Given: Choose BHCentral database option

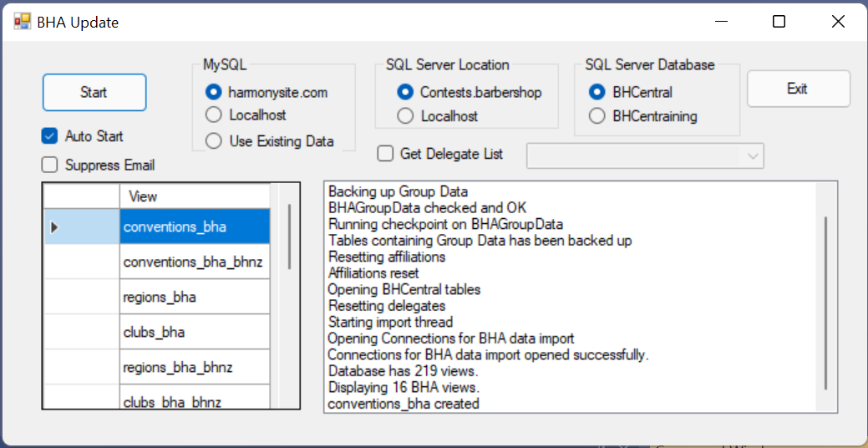Looking at the screenshot, I should [x=597, y=92].
